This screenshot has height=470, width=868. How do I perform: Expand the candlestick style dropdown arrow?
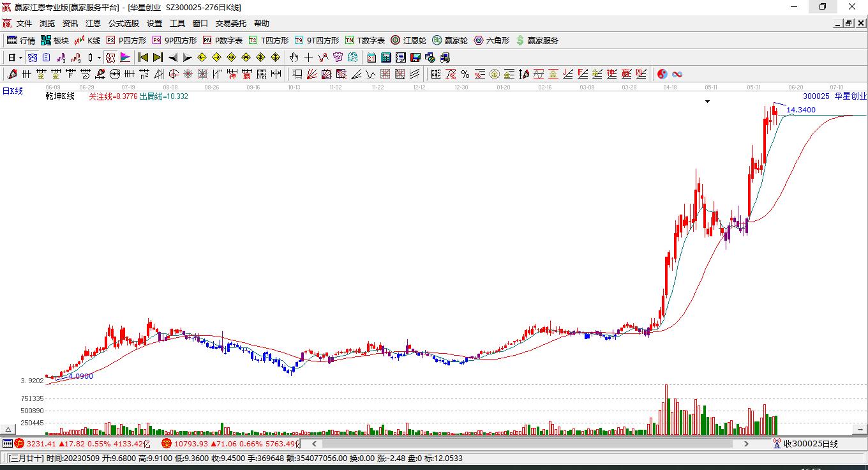point(99,57)
